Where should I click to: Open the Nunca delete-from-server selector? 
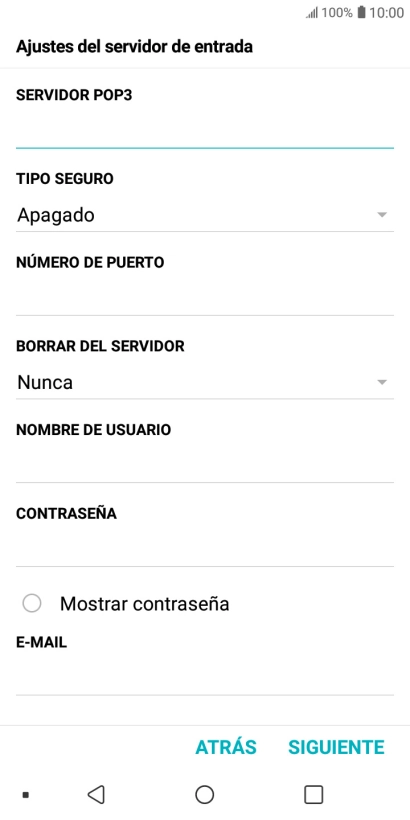(204, 383)
